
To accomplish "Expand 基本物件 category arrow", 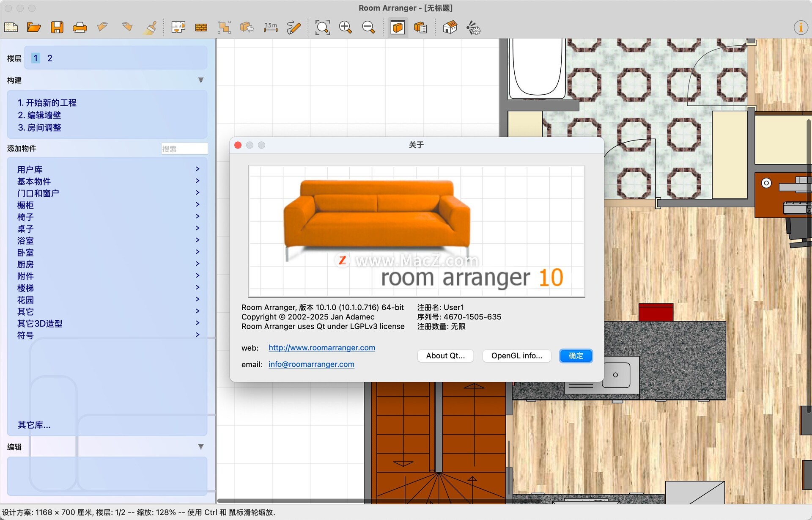I will tap(198, 181).
